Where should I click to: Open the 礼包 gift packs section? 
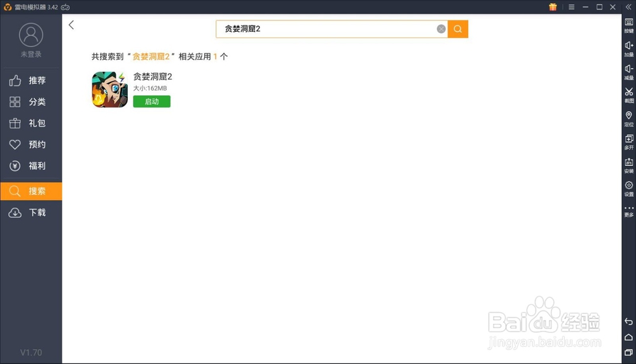pyautogui.click(x=31, y=123)
